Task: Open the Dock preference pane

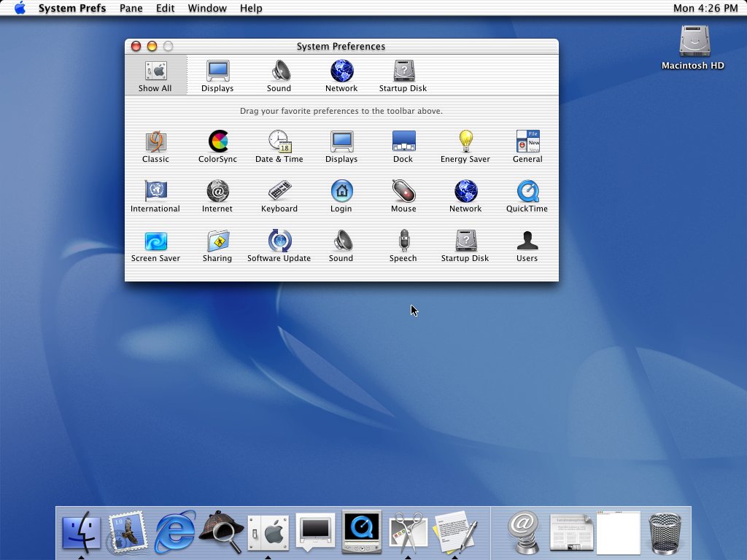Action: [x=403, y=147]
